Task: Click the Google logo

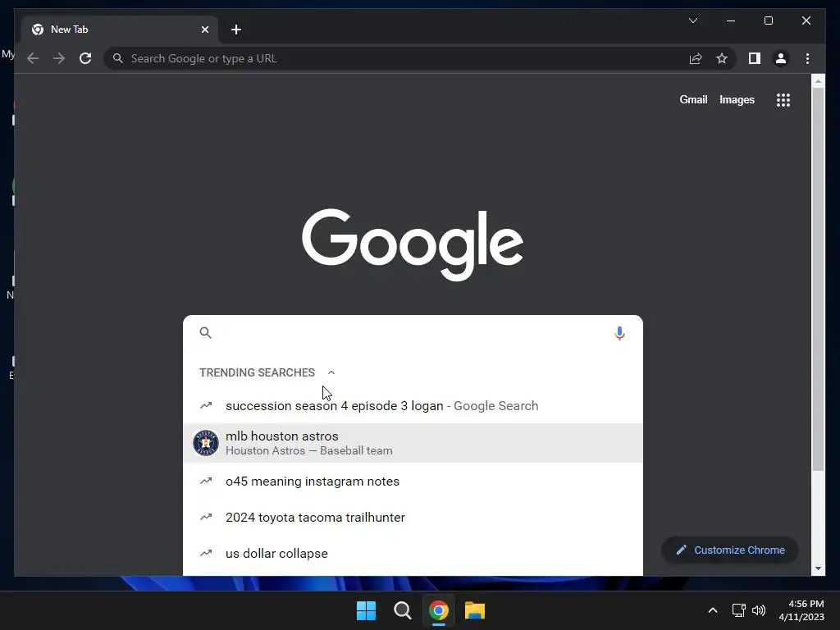Action: (413, 244)
